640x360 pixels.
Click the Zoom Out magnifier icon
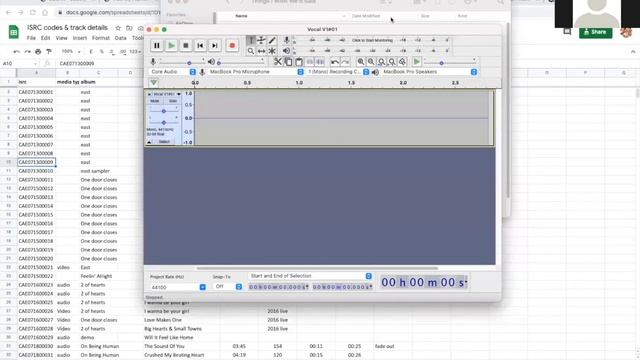tap(371, 62)
